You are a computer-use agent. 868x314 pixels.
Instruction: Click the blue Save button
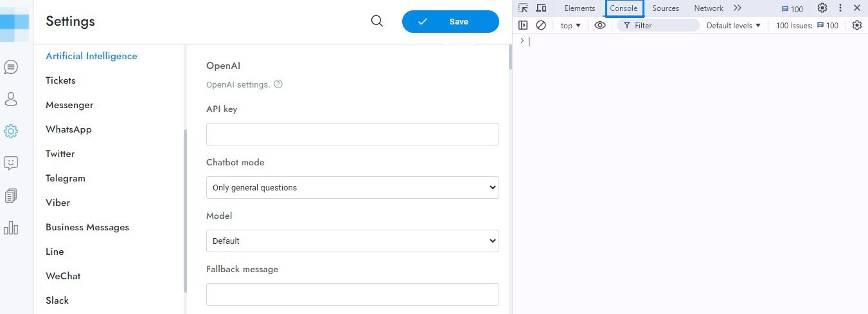[x=450, y=21]
